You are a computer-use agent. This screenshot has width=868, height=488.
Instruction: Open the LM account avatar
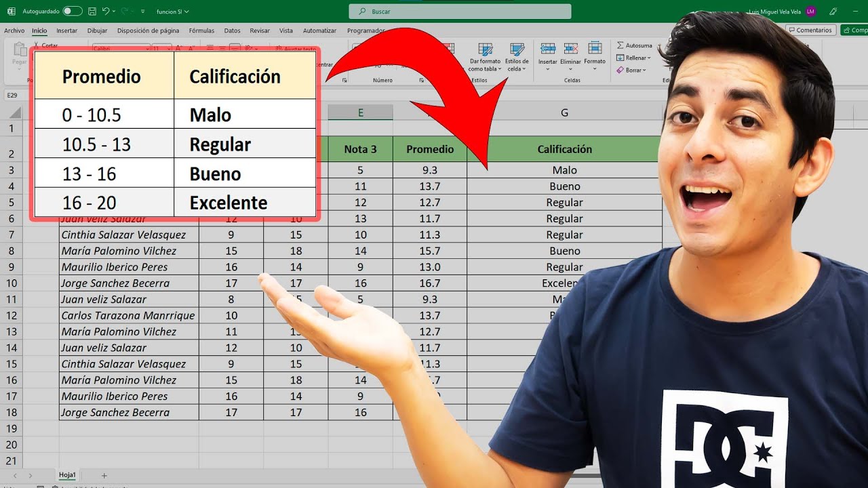click(x=811, y=12)
